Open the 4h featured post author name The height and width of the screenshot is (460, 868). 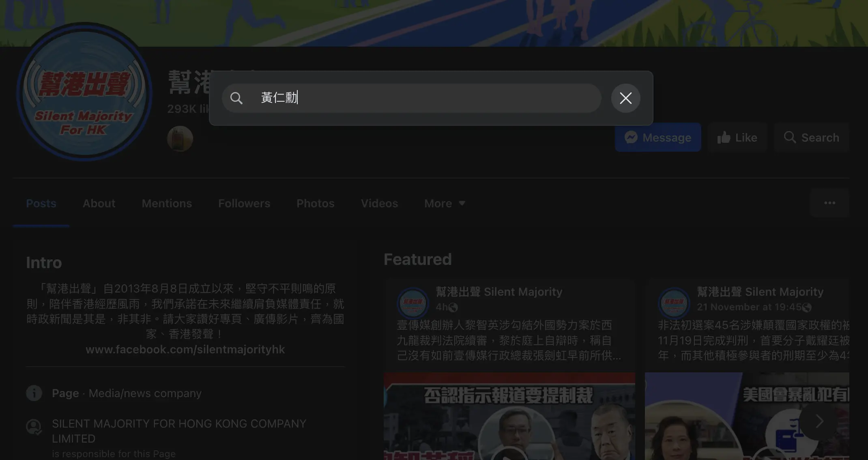click(499, 292)
